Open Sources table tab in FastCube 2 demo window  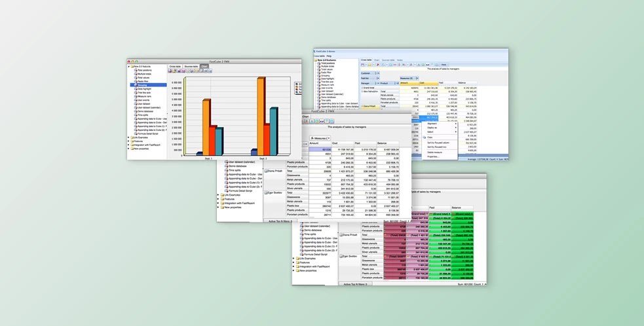(388, 60)
